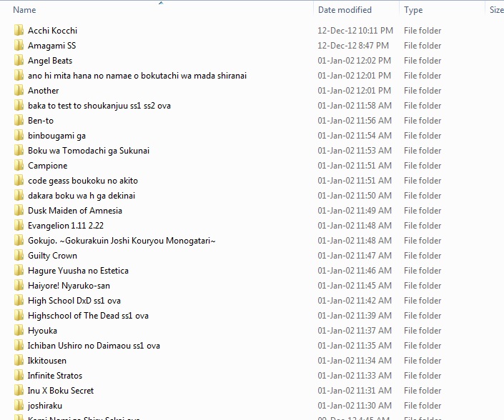Click date '01-Jan-02 11:34 AM' of Ikkitousen
The image size is (504, 420).
pos(355,361)
